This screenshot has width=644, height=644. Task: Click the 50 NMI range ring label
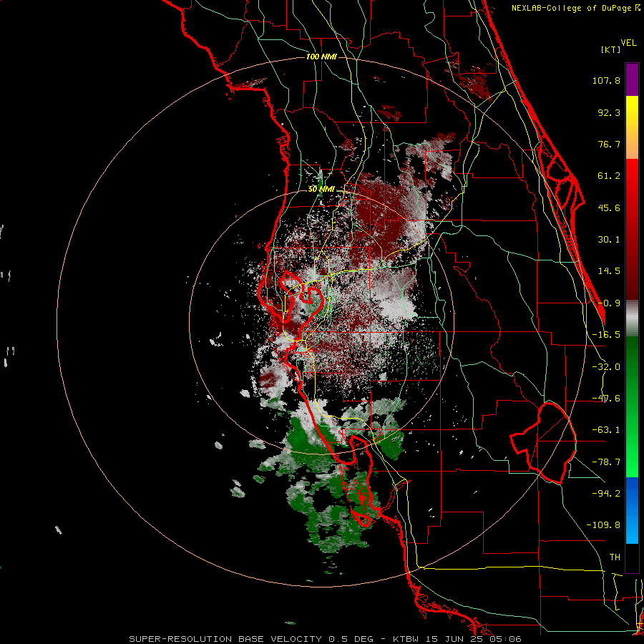tap(321, 190)
